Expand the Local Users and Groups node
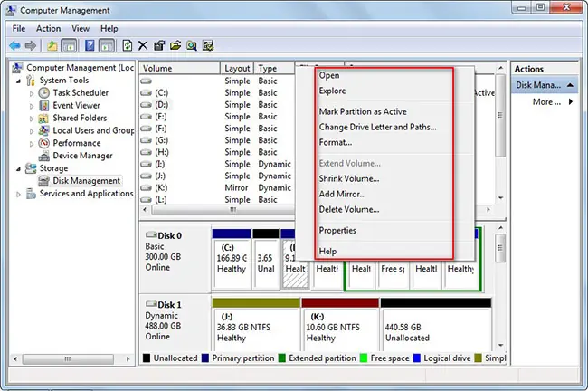588x391 pixels. click(32, 131)
